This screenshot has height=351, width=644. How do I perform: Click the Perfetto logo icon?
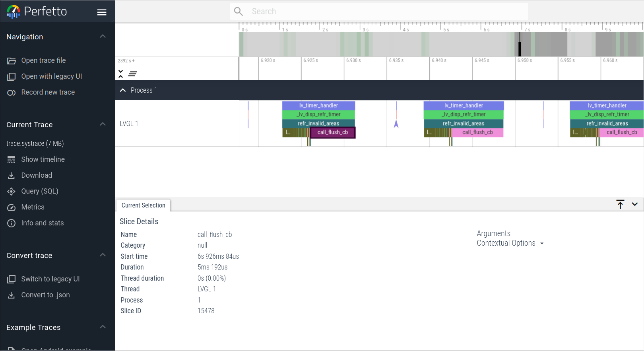point(13,12)
